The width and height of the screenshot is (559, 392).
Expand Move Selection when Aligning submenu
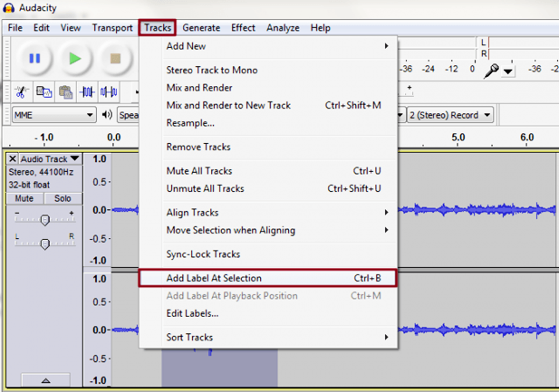click(x=268, y=230)
